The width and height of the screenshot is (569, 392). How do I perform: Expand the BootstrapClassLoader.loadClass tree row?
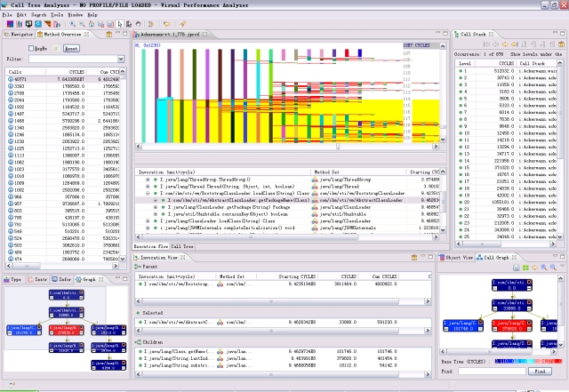click(x=147, y=192)
